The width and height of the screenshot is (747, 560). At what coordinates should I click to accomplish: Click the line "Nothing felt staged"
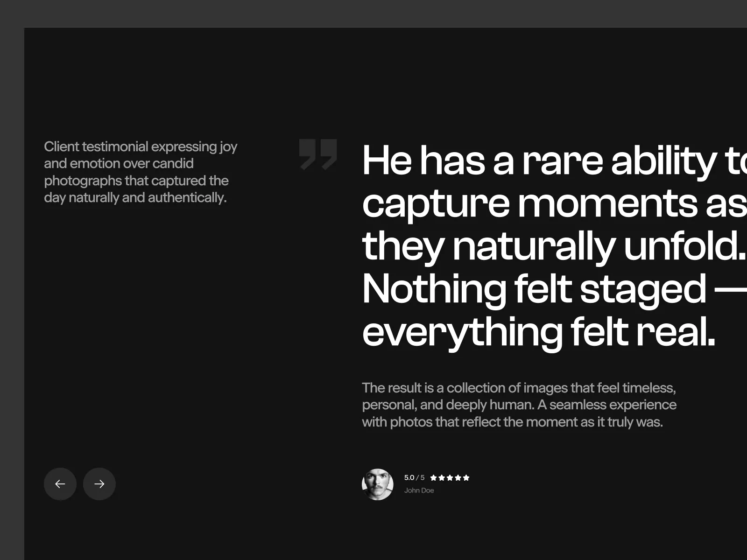(x=535, y=289)
